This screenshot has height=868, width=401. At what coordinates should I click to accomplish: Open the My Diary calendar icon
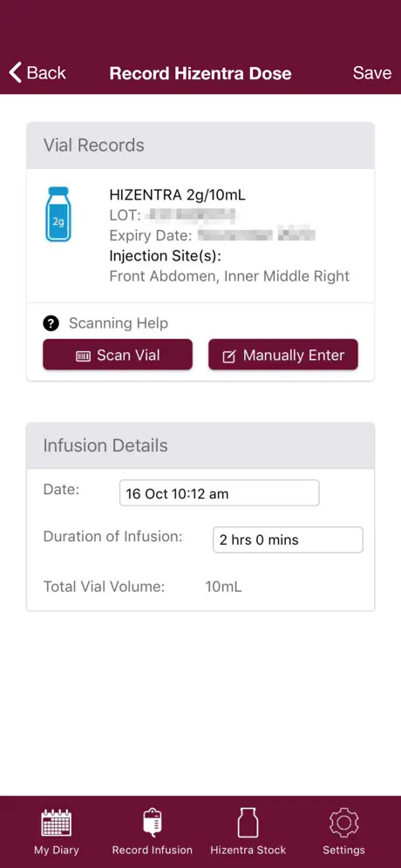tap(57, 823)
